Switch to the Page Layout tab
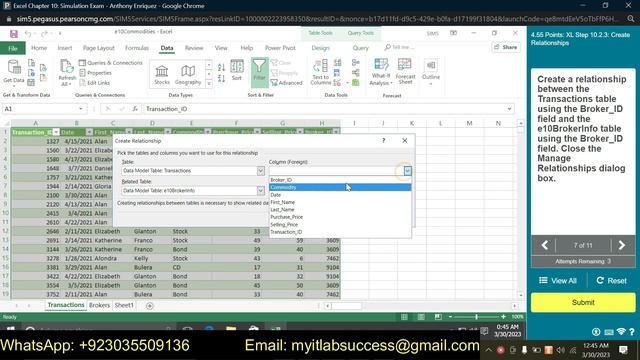The width and height of the screenshot is (640, 360). click(x=98, y=48)
